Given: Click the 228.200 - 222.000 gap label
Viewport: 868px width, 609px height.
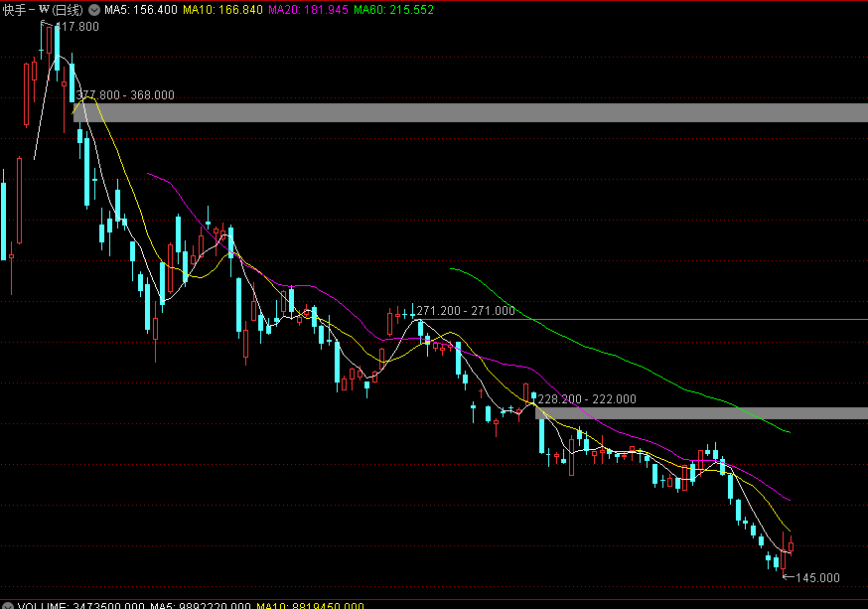Looking at the screenshot, I should 587,398.
